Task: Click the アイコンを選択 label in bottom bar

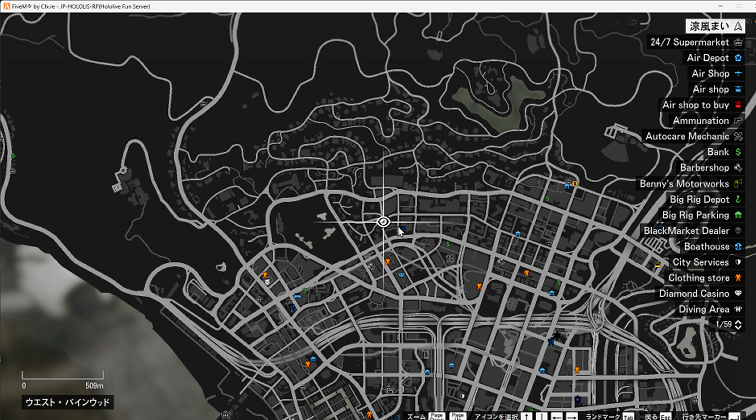Action: click(496, 417)
